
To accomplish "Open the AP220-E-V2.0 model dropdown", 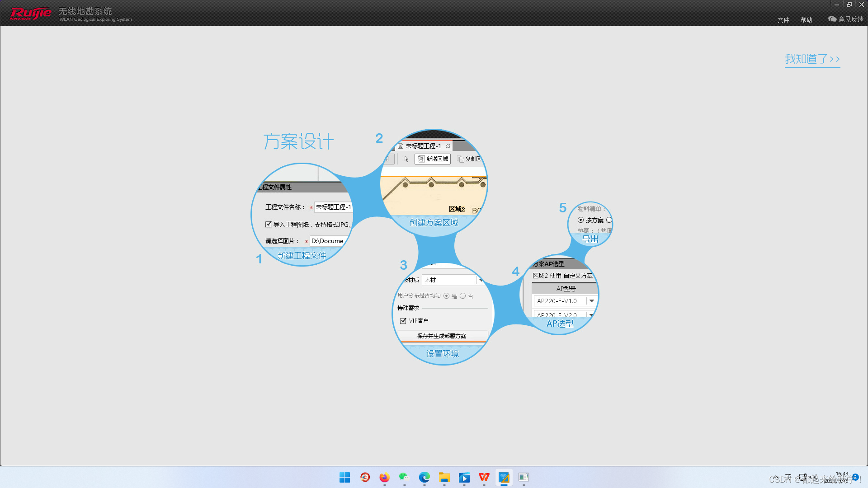I will click(x=591, y=314).
